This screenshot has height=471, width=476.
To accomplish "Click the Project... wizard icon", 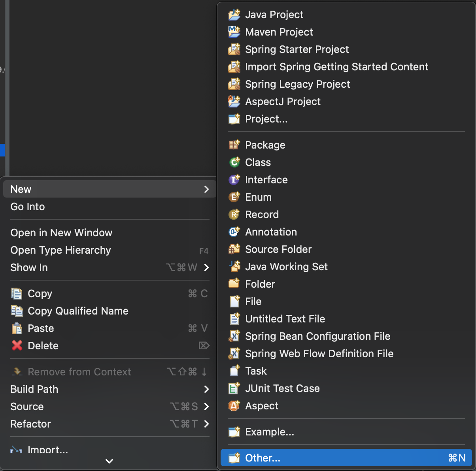I will 234,119.
